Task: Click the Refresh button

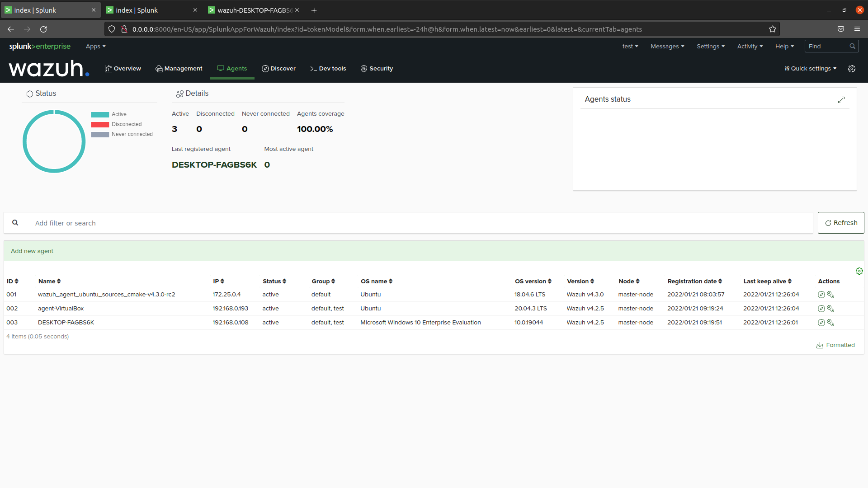Action: 841,223
